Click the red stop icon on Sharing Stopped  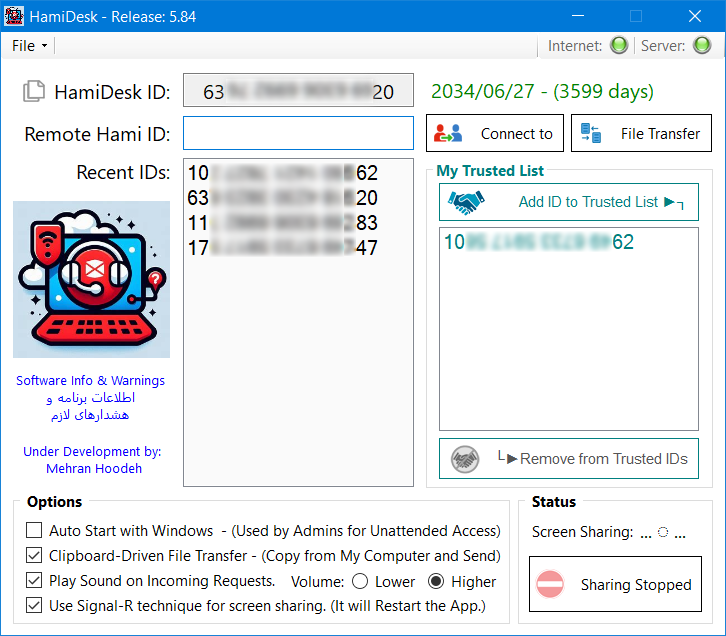[550, 584]
